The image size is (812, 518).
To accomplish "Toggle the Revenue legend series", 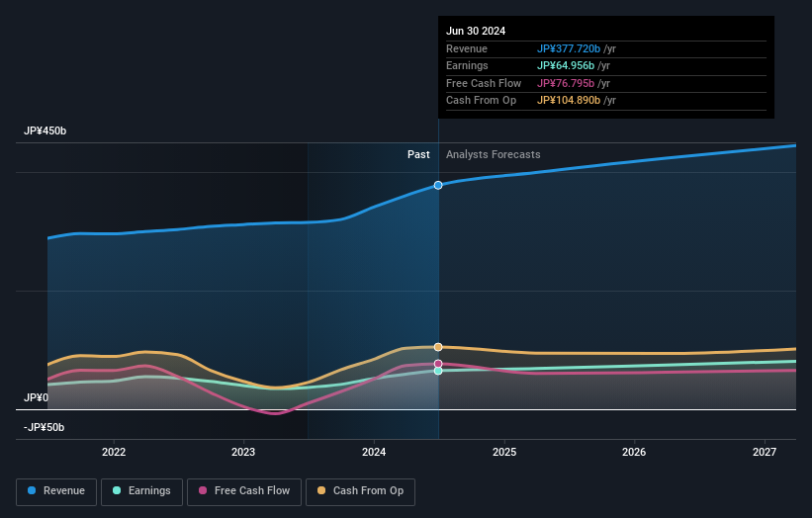I will pyautogui.click(x=56, y=491).
